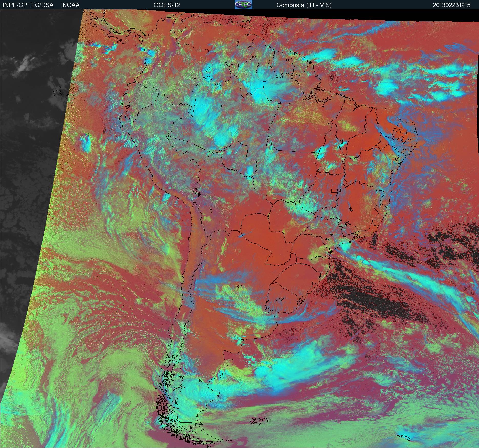
Task: Click the NOAA text in the header
Action: (71, 5)
